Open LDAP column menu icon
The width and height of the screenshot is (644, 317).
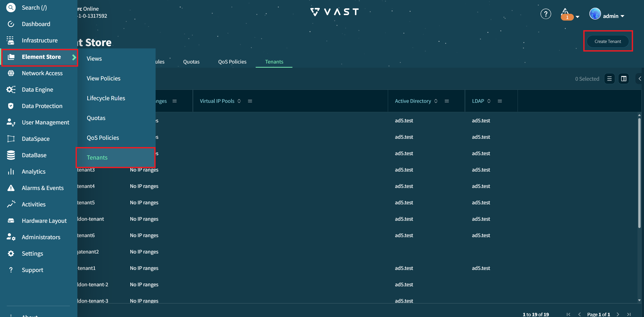point(500,101)
